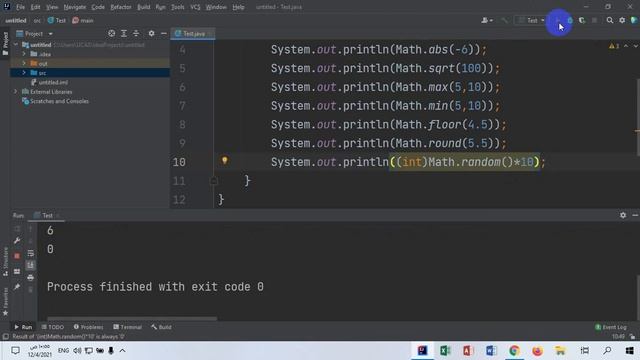This screenshot has height=360, width=640.
Task: Open the bottom Build tool window
Action: (162, 327)
